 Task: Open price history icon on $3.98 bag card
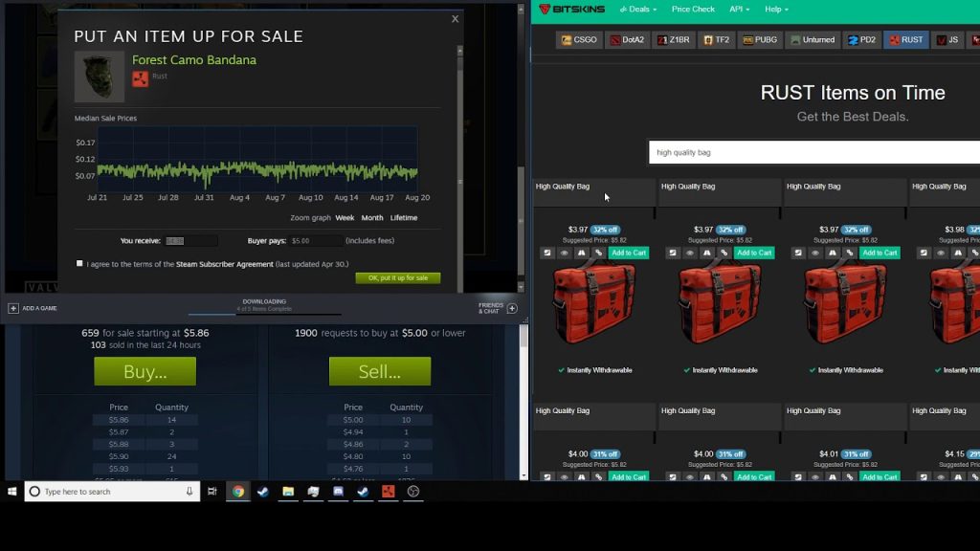[924, 253]
